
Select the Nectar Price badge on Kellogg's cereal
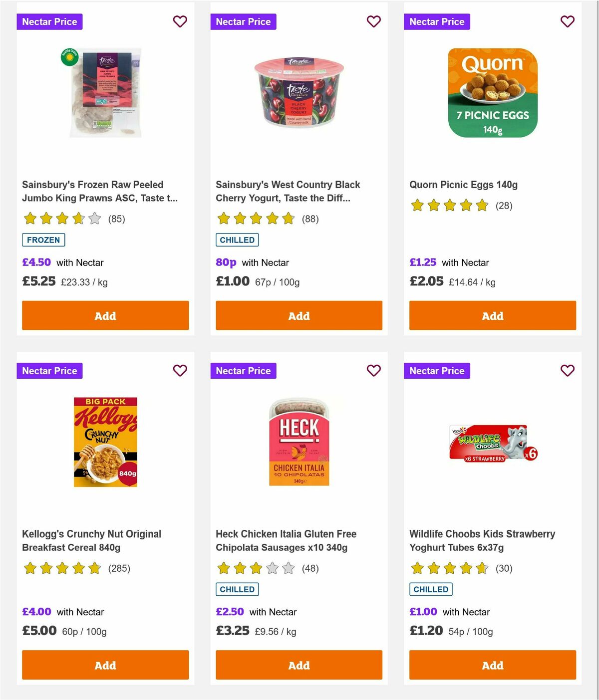pyautogui.click(x=49, y=371)
